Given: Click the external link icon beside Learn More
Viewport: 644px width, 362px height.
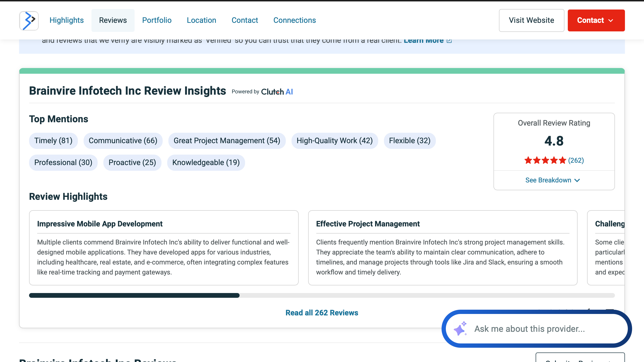Looking at the screenshot, I should 449,41.
